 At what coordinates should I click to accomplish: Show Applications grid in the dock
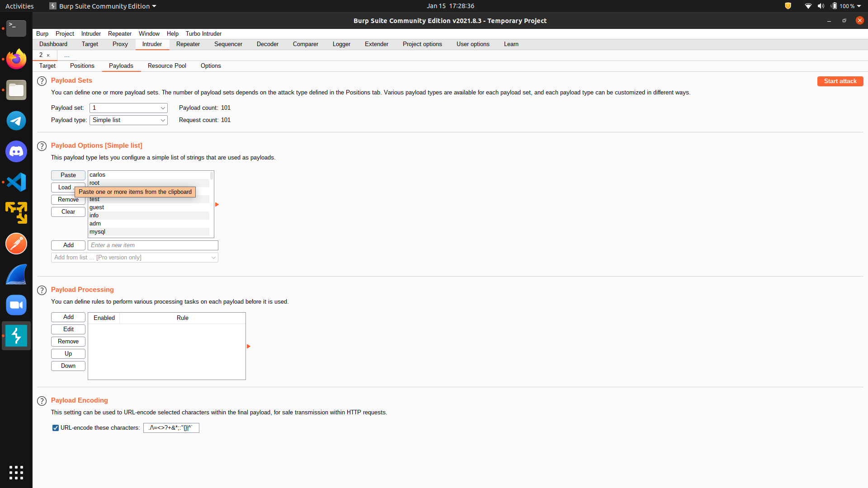click(16, 473)
